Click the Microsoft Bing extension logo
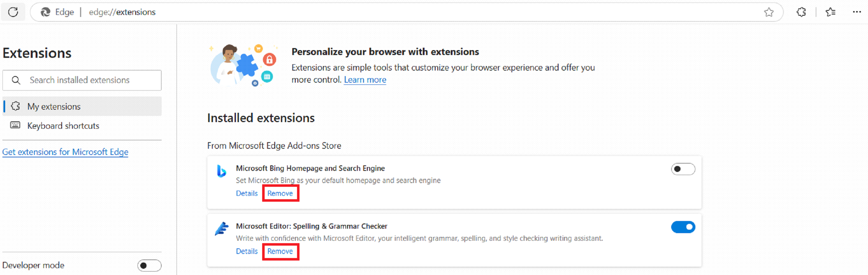The width and height of the screenshot is (868, 275). (221, 171)
